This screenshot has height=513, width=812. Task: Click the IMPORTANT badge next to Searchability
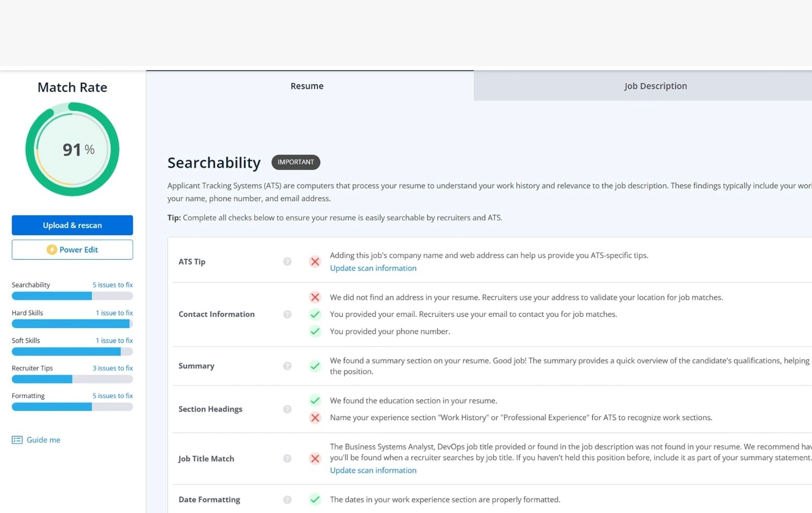click(x=296, y=162)
